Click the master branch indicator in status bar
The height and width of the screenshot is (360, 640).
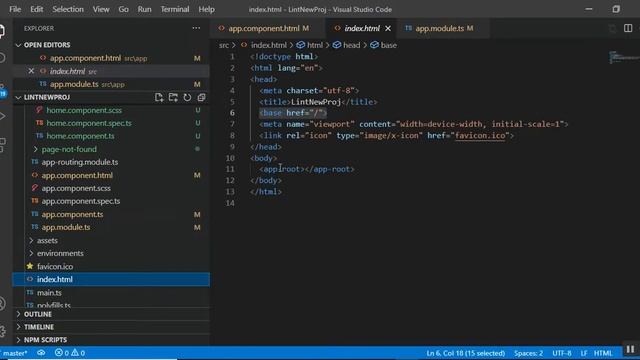point(15,353)
